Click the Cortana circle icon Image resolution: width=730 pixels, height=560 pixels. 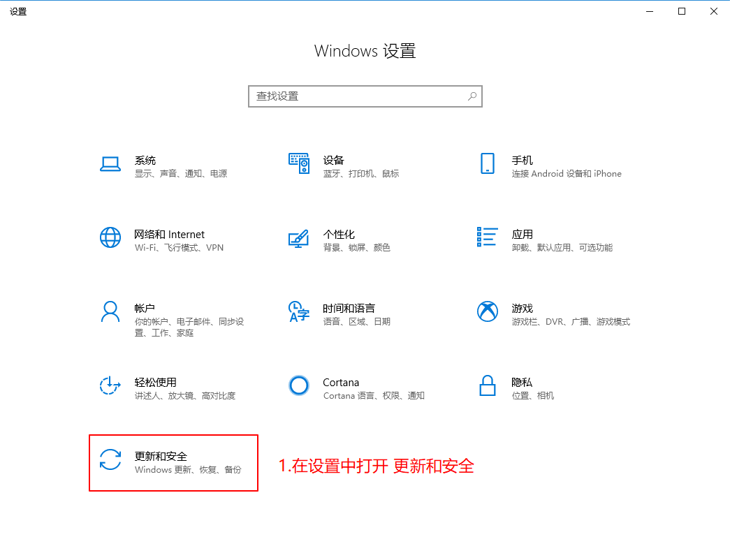299,385
